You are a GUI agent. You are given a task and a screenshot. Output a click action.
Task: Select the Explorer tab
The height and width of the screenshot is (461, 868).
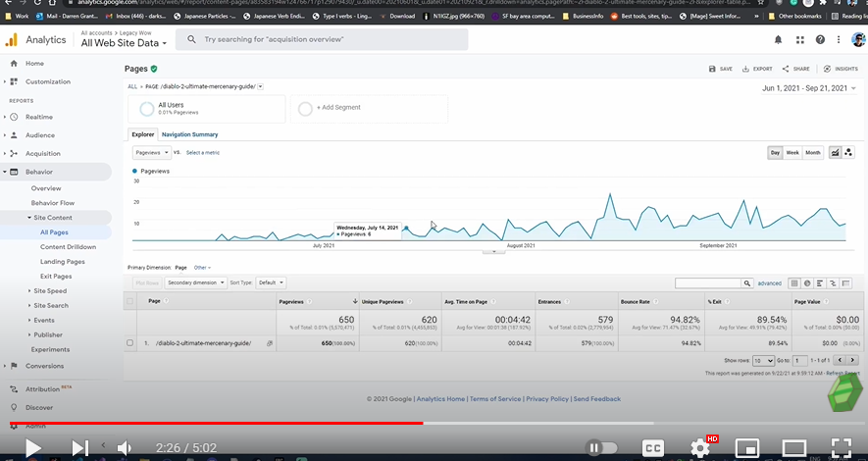(x=143, y=134)
